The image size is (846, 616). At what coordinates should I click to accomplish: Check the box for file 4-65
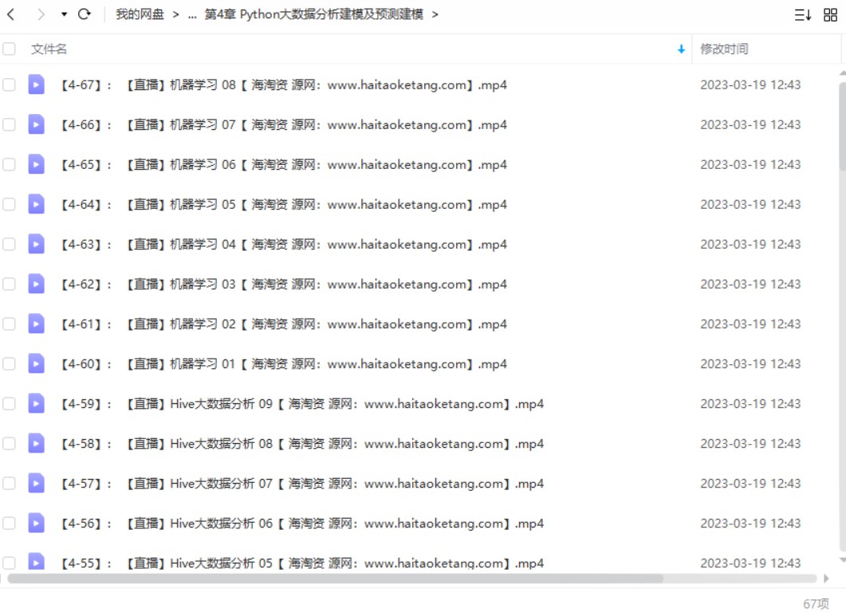pyautogui.click(x=10, y=164)
